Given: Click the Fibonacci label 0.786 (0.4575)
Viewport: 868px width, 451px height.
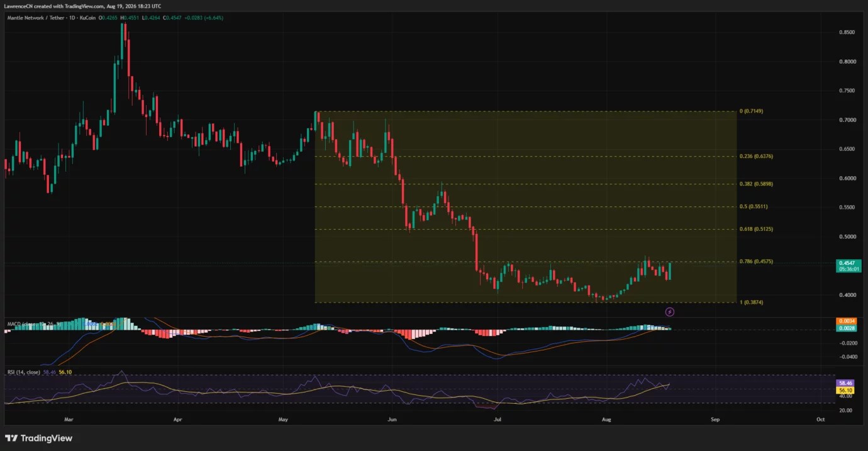Looking at the screenshot, I should pyautogui.click(x=757, y=261).
